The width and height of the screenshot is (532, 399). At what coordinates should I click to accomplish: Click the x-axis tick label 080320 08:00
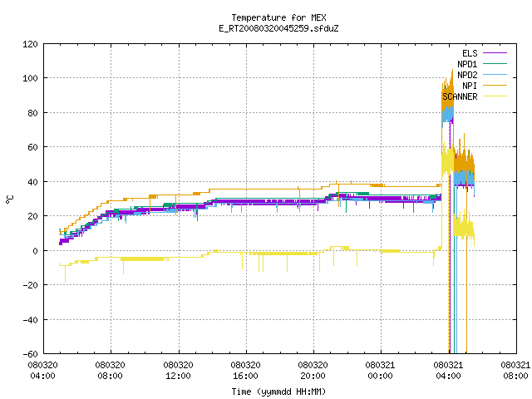click(x=111, y=371)
